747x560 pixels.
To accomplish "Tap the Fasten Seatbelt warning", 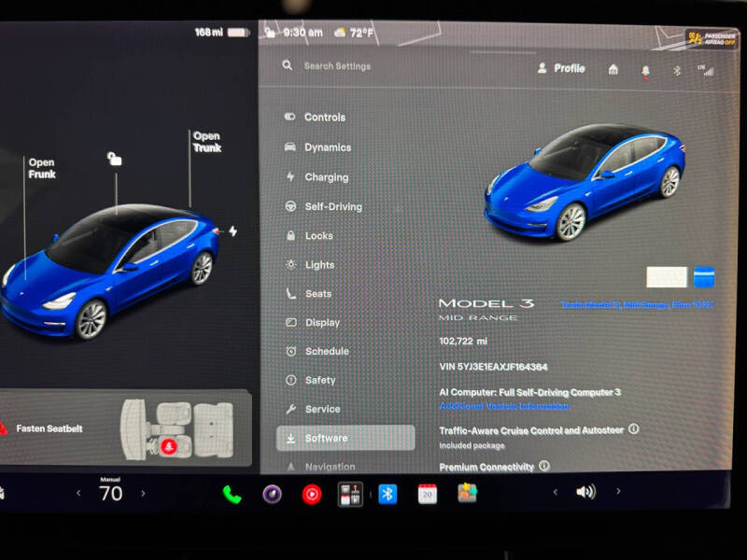I will (49, 428).
